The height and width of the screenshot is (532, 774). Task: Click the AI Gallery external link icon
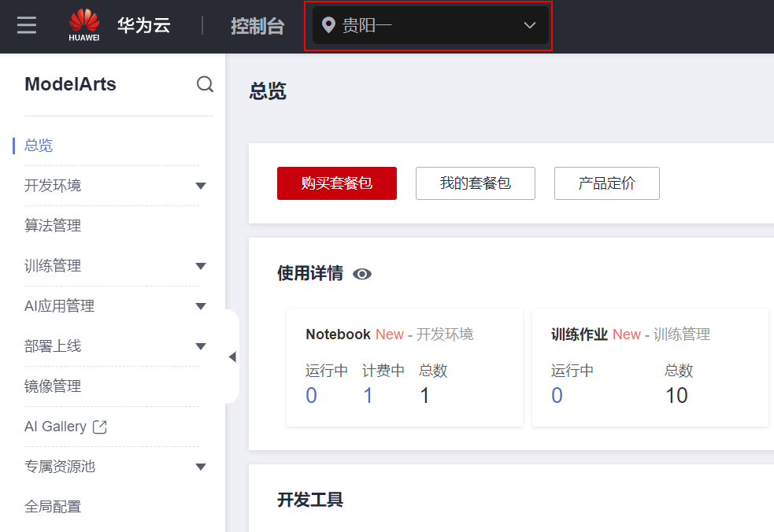pyautogui.click(x=100, y=427)
